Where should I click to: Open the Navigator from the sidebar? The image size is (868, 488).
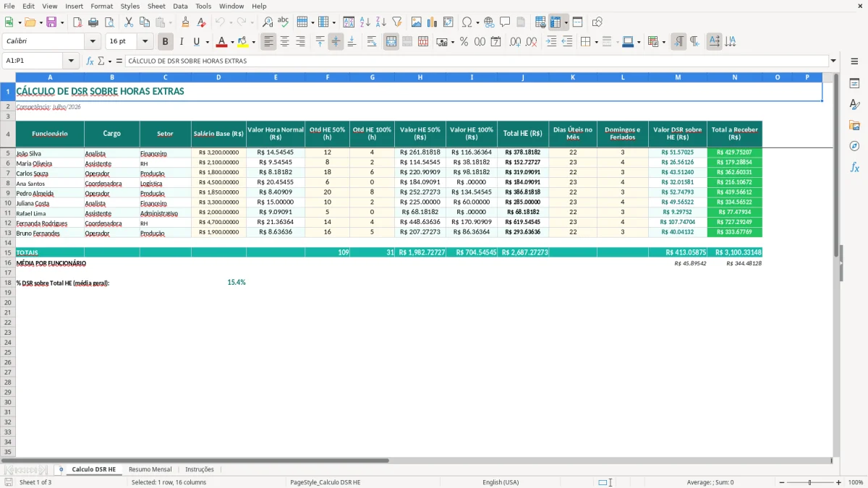[854, 146]
